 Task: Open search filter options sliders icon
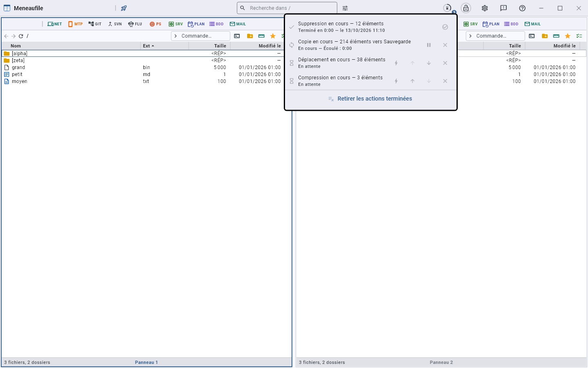345,8
